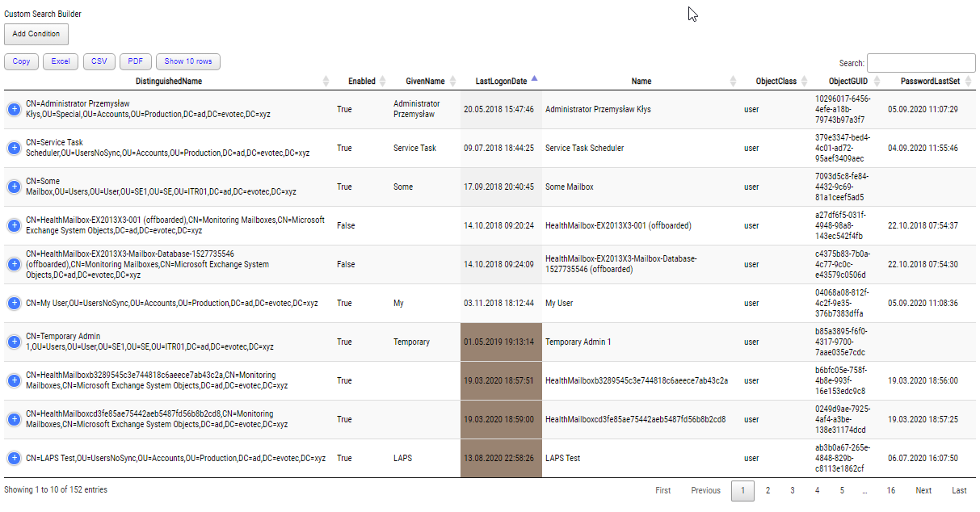This screenshot has width=980, height=512.
Task: Toggle the GivenName column sort order
Action: 426,81
